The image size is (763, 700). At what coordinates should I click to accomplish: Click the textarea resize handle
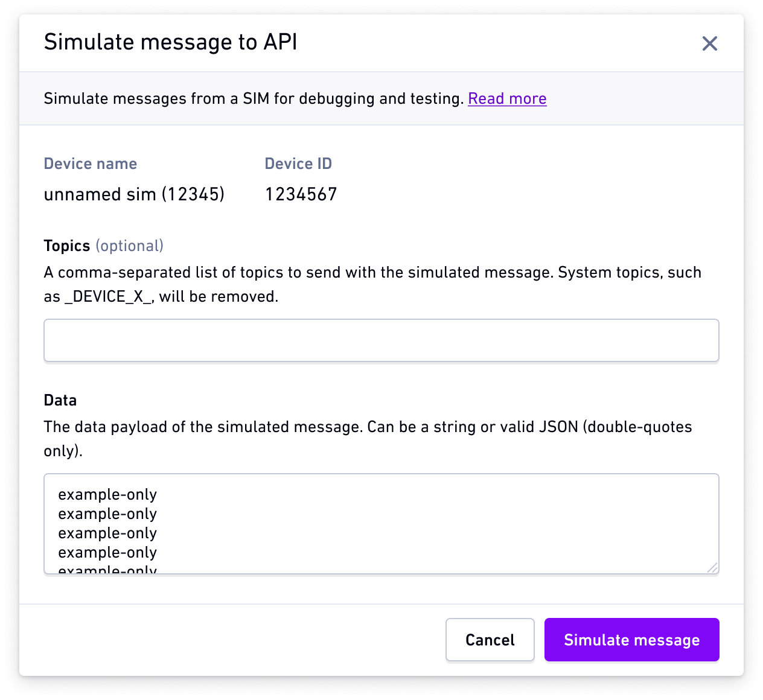[x=714, y=567]
